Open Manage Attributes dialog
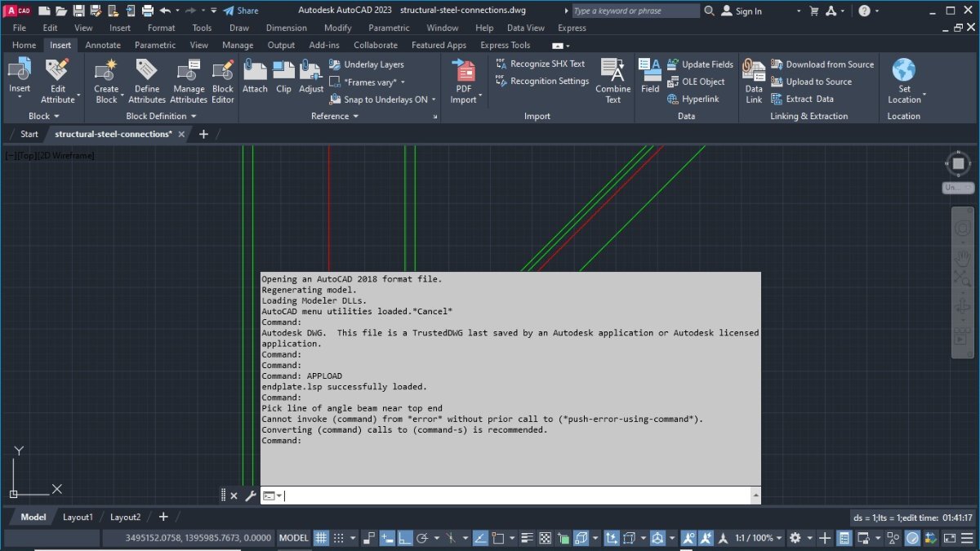The image size is (980, 551). 189,81
